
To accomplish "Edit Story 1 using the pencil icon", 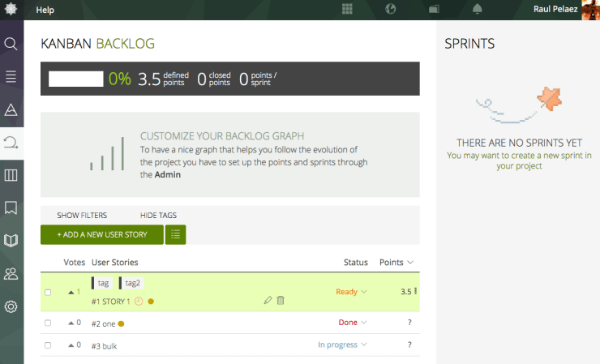I will [x=268, y=301].
